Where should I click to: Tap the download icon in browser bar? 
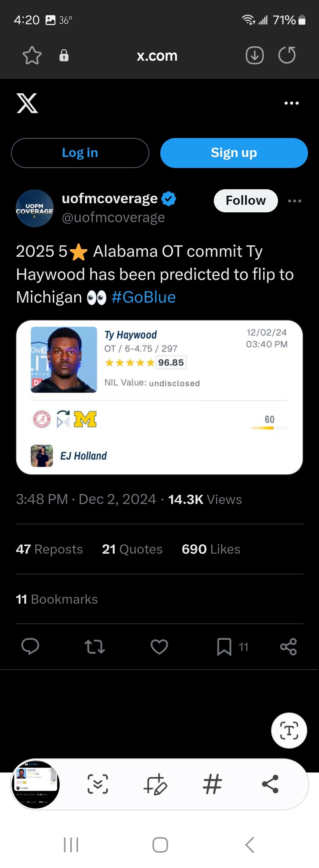click(x=254, y=55)
